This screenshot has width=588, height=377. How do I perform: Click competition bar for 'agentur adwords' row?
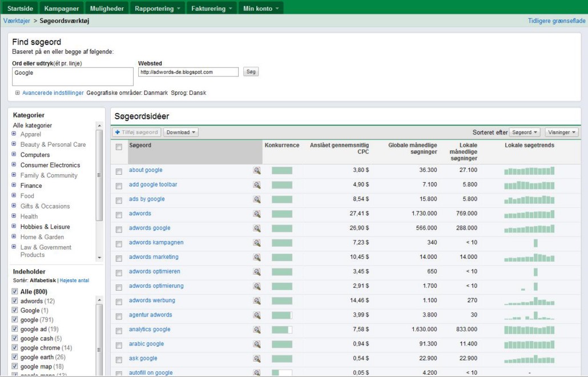coord(282,315)
